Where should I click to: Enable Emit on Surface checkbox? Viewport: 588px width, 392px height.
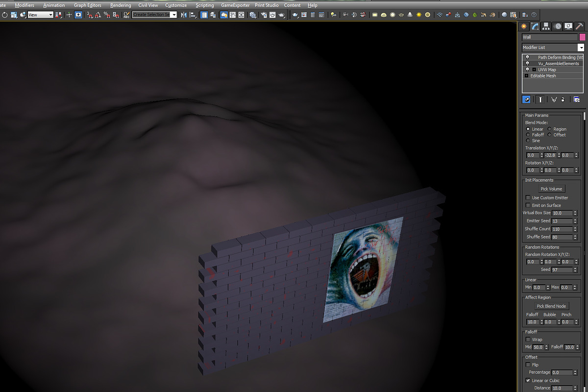click(528, 205)
